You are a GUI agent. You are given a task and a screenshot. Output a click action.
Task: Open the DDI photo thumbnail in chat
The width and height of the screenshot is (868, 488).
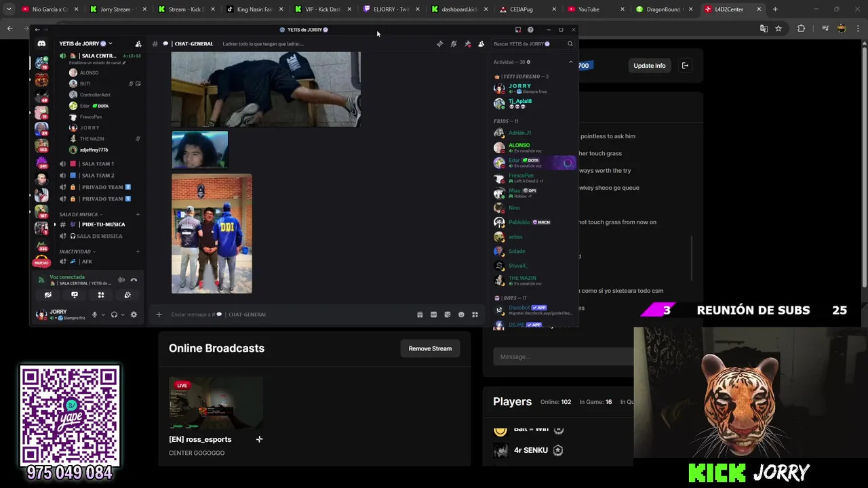(212, 234)
